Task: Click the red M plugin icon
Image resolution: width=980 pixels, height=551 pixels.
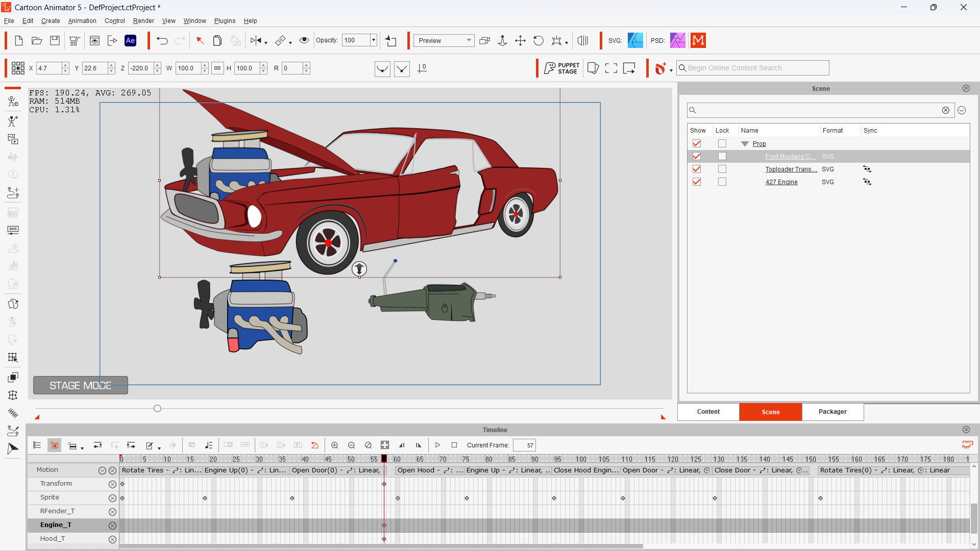Action: click(x=698, y=40)
